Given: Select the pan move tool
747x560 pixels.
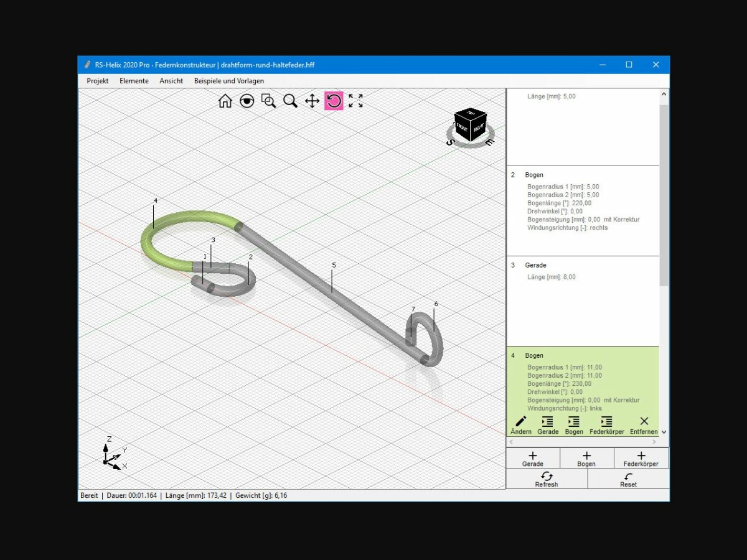Looking at the screenshot, I should (312, 101).
